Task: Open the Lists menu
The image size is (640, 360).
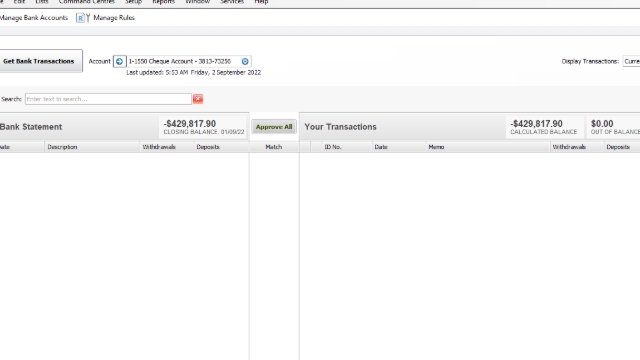Action: tap(42, 2)
